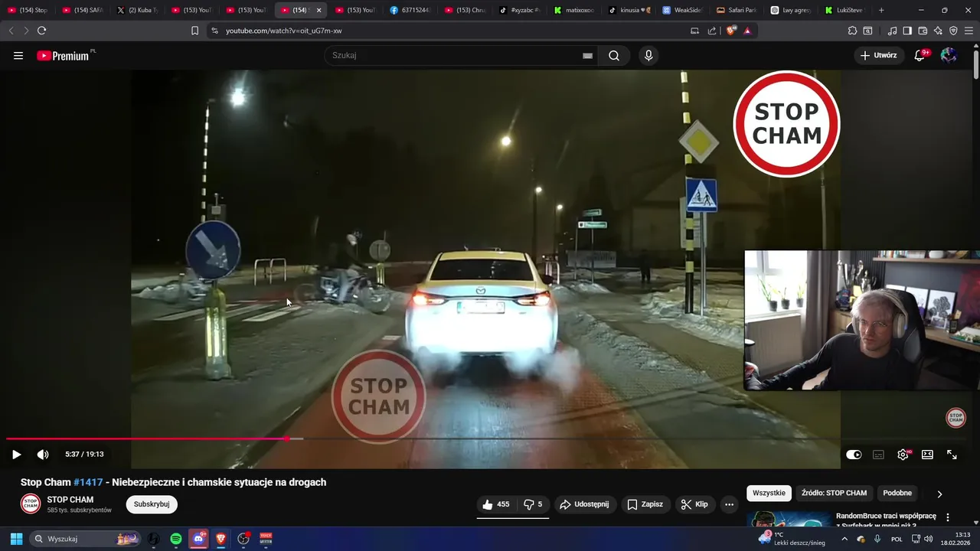
Task: Open Spotify from the taskbar
Action: click(x=176, y=539)
